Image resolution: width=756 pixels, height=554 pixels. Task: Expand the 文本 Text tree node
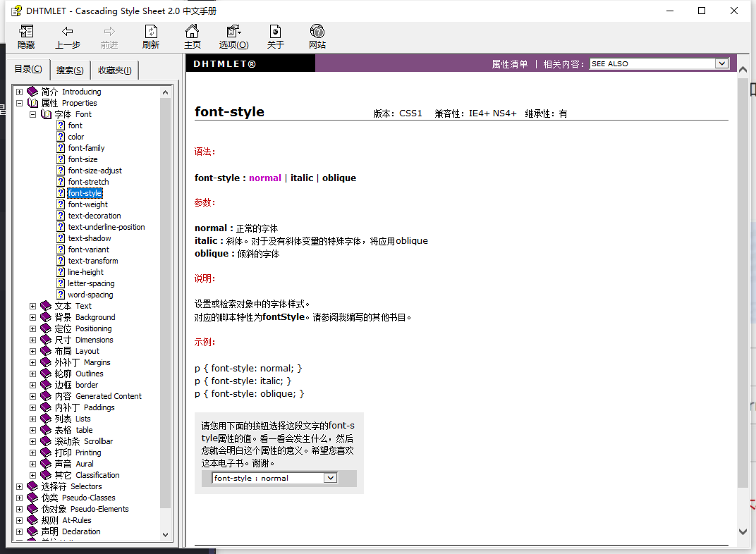pos(32,306)
